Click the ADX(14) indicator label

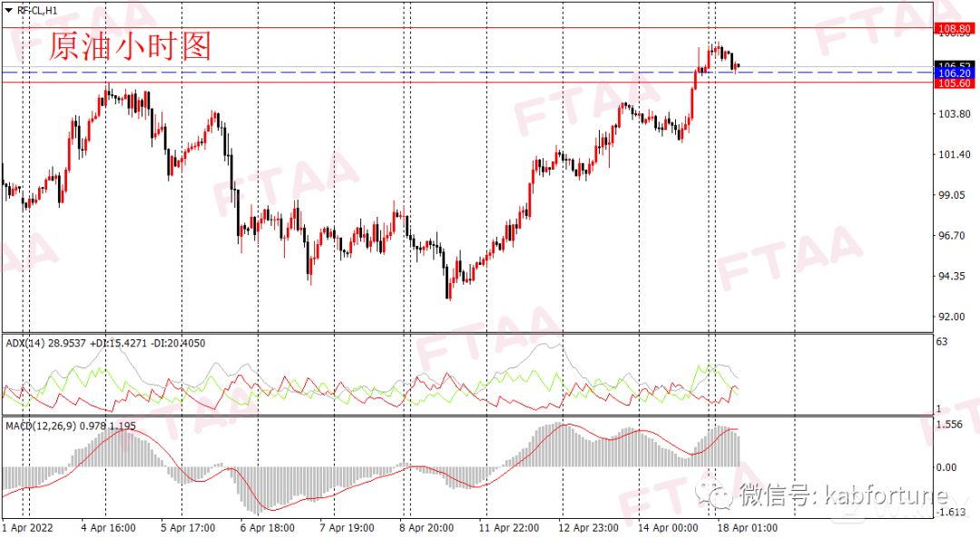point(23,343)
